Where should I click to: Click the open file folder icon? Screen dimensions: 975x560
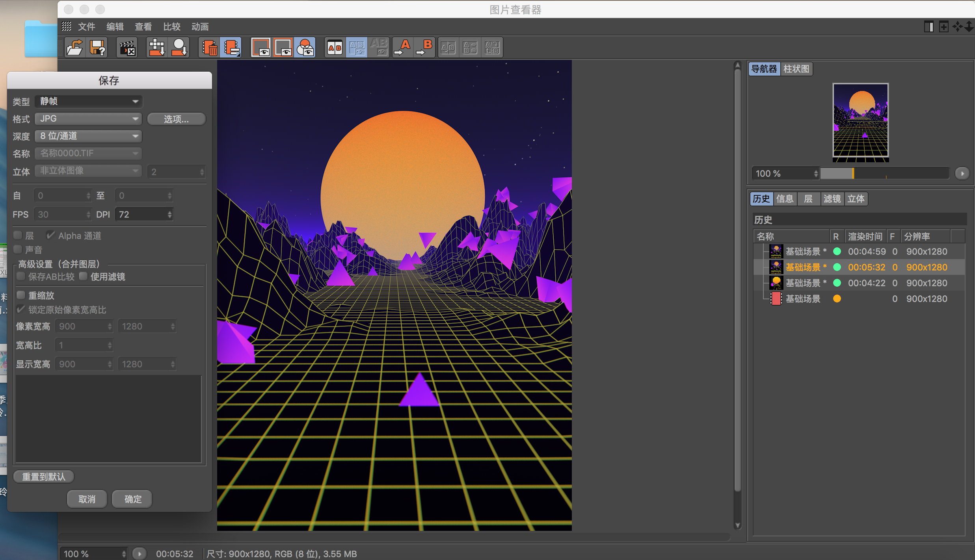pos(74,48)
